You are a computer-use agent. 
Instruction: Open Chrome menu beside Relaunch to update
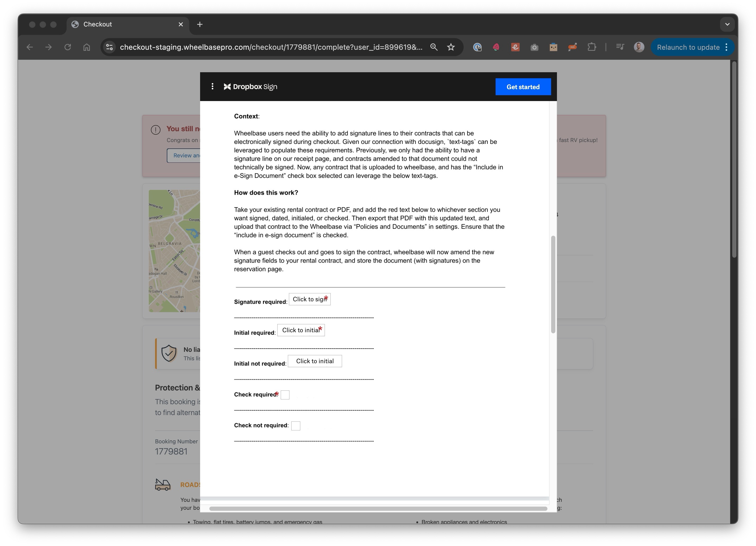point(727,47)
